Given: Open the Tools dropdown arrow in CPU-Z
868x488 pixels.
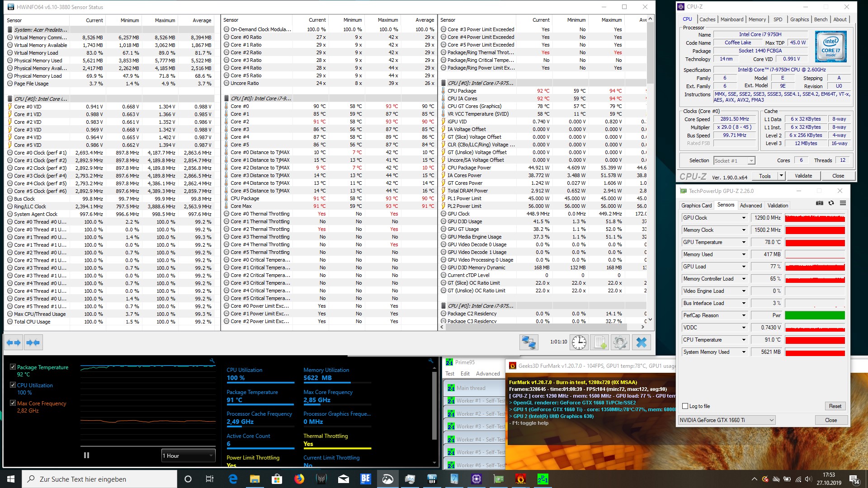Looking at the screenshot, I should click(781, 176).
